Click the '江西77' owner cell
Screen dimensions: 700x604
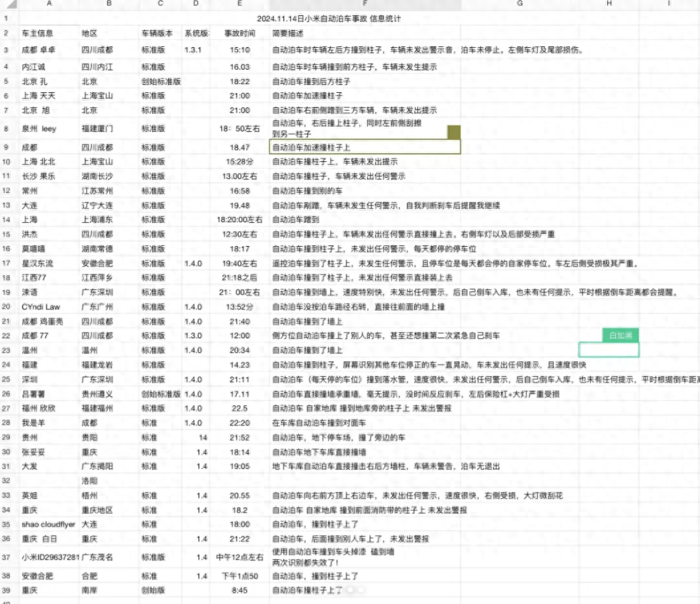[x=34, y=278]
